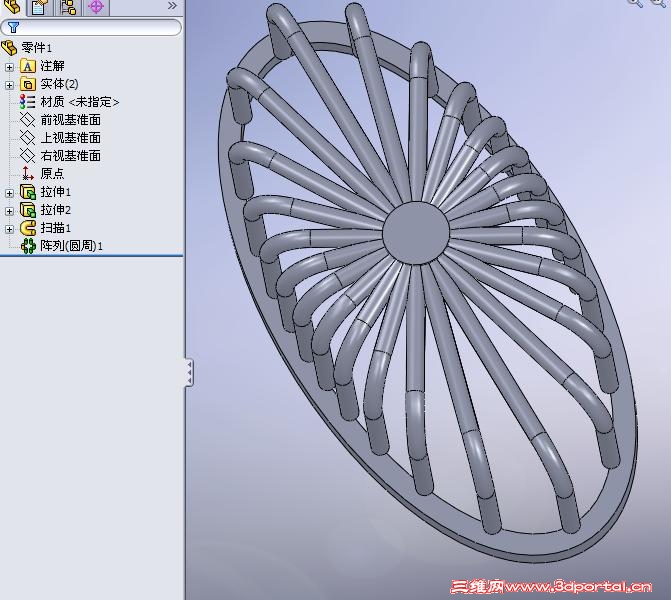671x600 pixels.
Task: Click the extrude icon beside 拉伸2
Action: pyautogui.click(x=28, y=210)
